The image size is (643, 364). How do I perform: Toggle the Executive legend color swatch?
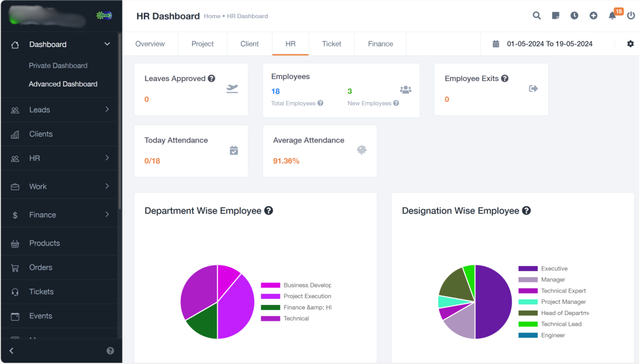(527, 269)
